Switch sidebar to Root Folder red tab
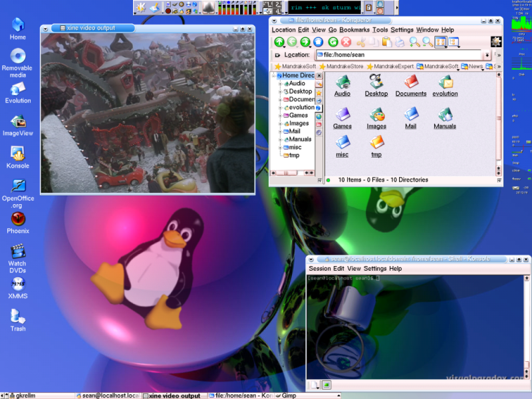Image resolution: width=532 pixels, height=399 pixels. point(319,124)
